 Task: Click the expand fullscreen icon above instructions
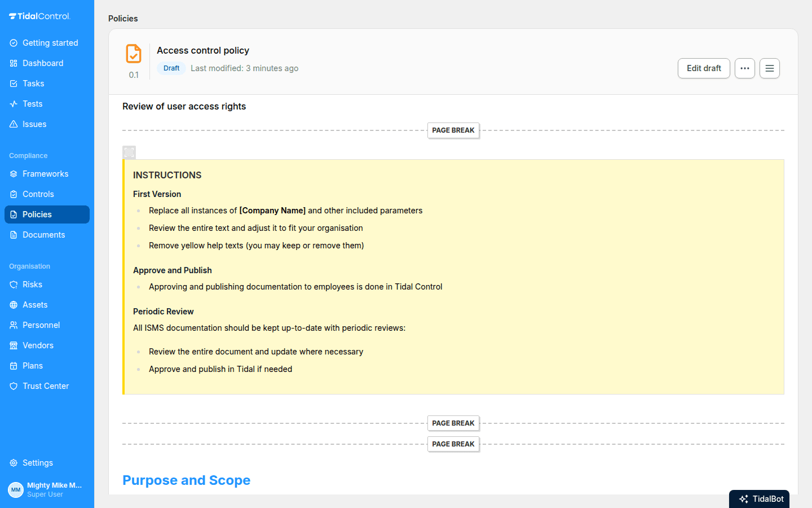click(x=129, y=152)
